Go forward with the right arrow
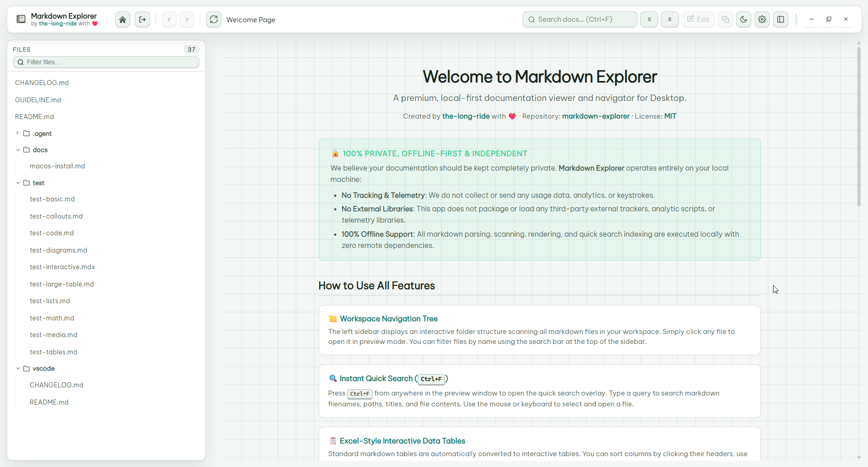The width and height of the screenshot is (868, 467). click(x=187, y=19)
